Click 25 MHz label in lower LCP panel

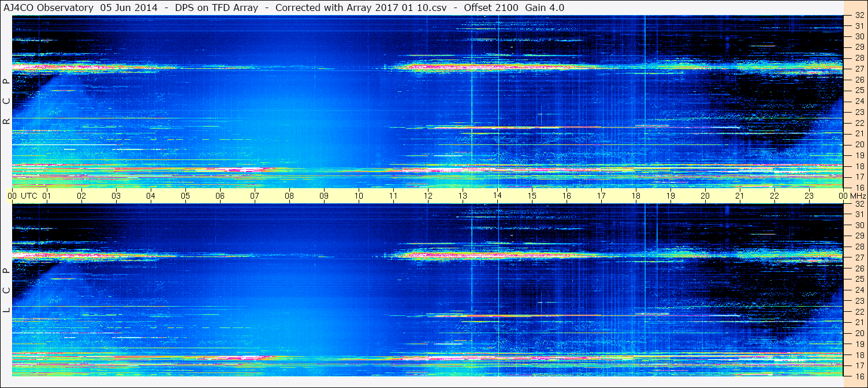859,279
